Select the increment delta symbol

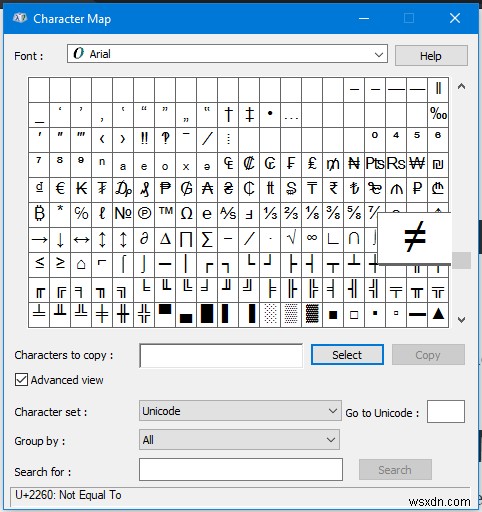click(x=165, y=240)
